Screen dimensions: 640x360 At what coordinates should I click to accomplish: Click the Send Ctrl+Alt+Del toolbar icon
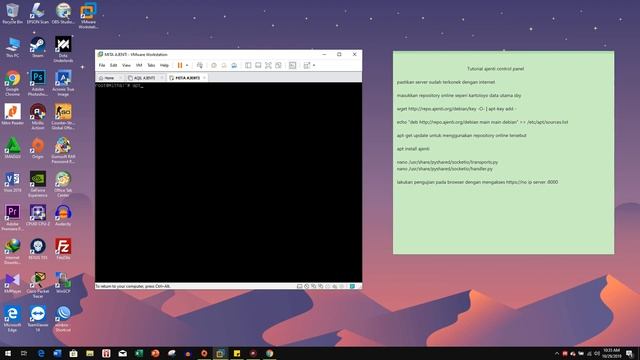tap(200, 65)
